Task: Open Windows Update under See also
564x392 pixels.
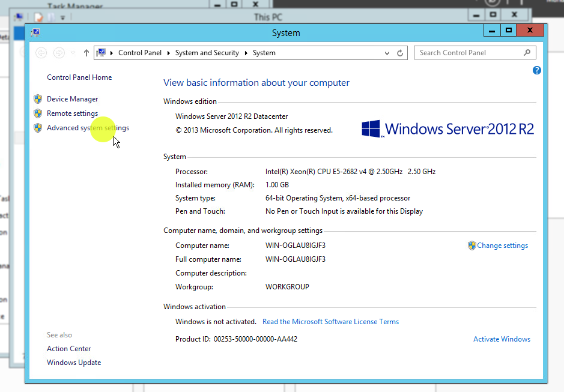Action: click(x=74, y=363)
